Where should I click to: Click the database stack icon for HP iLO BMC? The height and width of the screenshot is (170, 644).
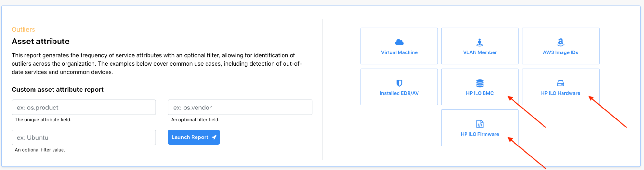point(480,83)
